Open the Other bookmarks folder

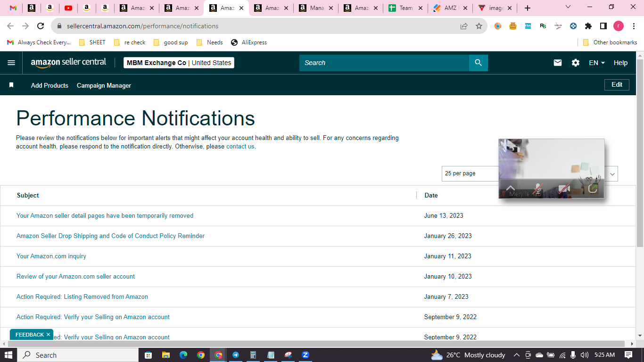click(x=610, y=42)
